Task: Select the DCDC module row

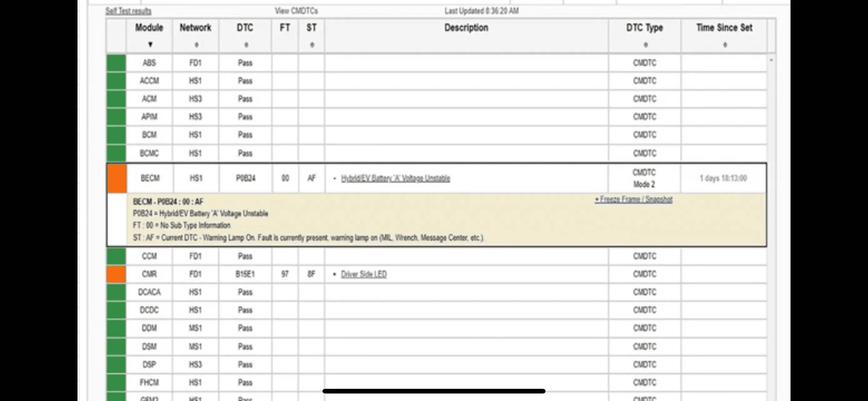Action: click(436, 310)
